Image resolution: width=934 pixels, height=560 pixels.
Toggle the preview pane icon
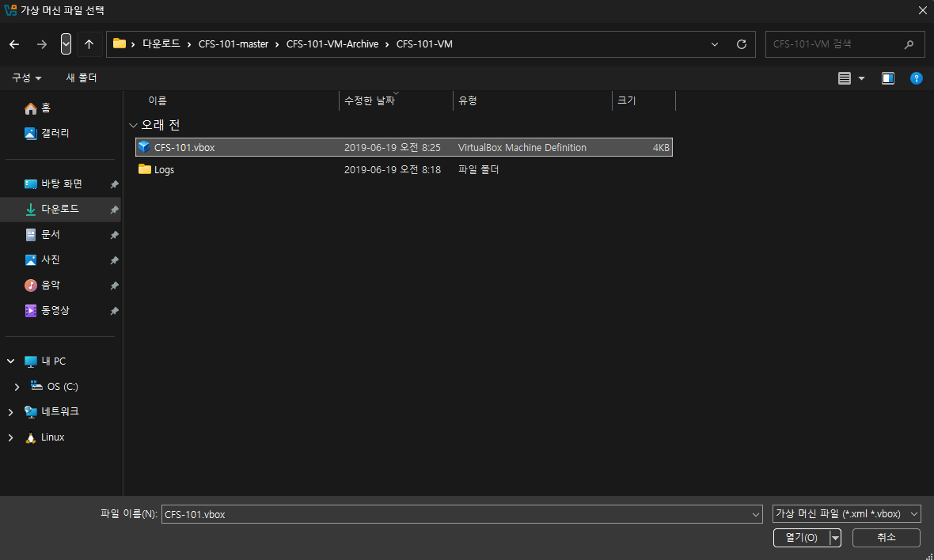[887, 78]
